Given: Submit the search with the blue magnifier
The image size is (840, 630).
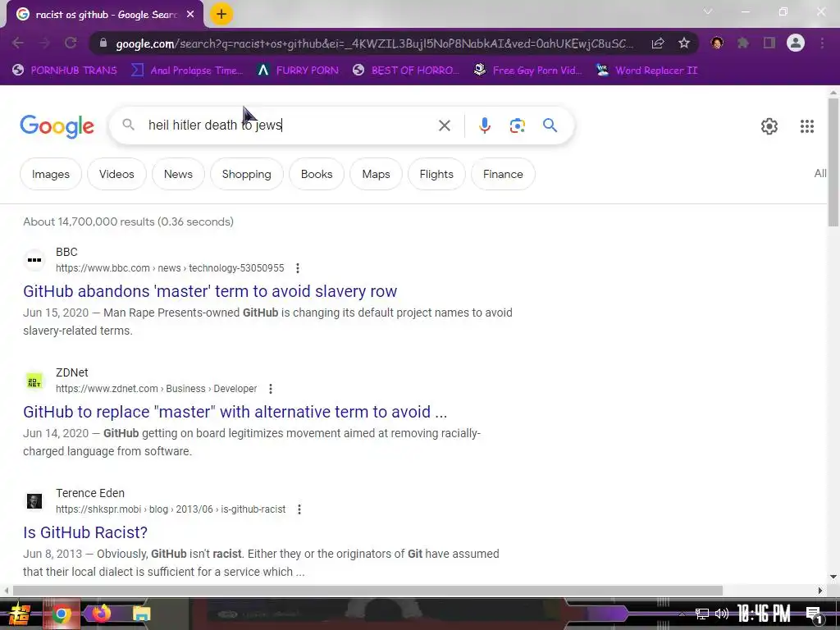Looking at the screenshot, I should click(x=550, y=126).
